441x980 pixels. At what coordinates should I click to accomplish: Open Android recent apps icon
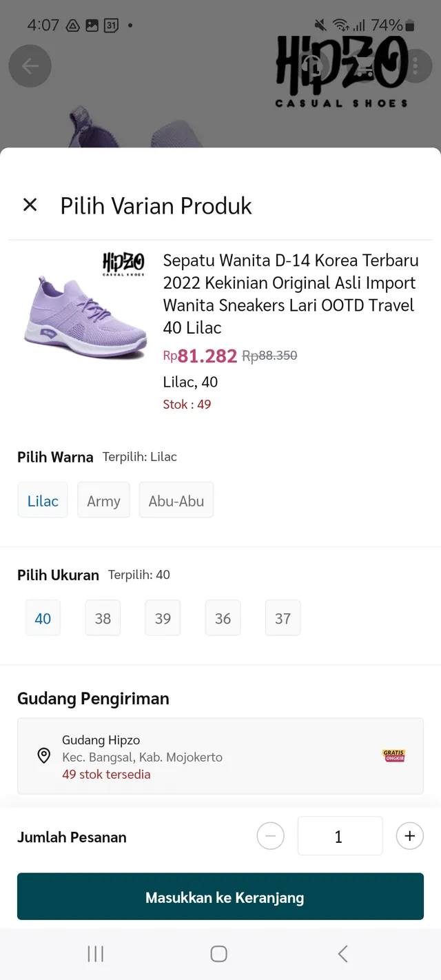tap(95, 954)
